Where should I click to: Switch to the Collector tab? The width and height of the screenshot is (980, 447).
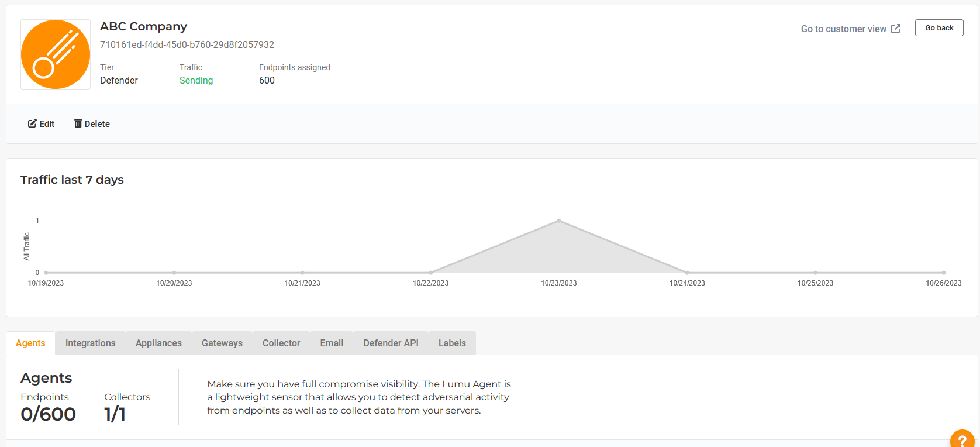click(281, 343)
